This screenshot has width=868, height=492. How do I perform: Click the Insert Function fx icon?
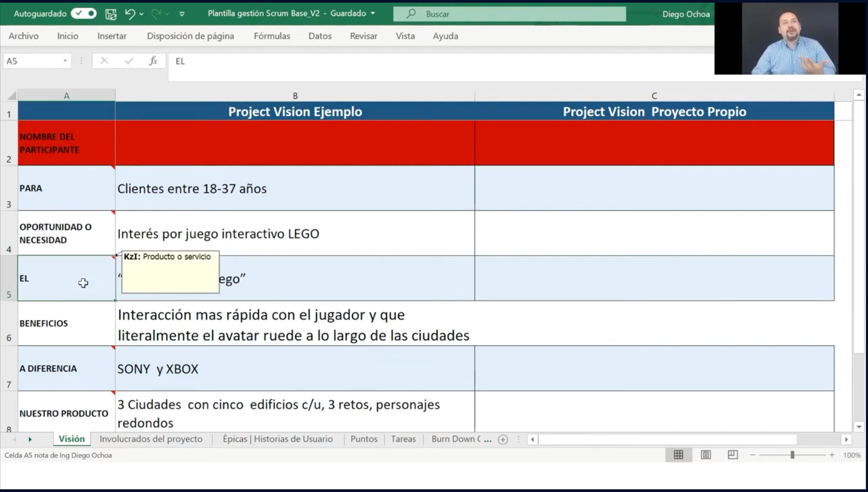click(153, 61)
